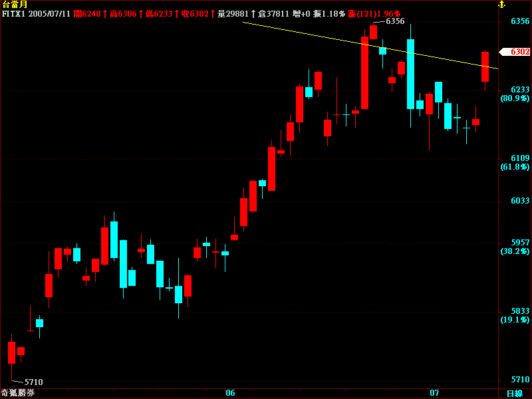Click the 台當月 chart title
This screenshot has width=532, height=399.
pyautogui.click(x=15, y=5)
